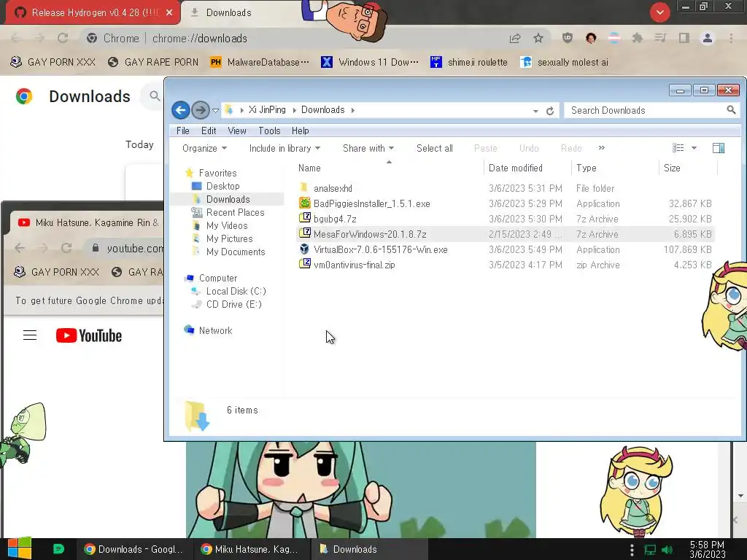Open the MalwareDatabase bookmark

click(260, 62)
